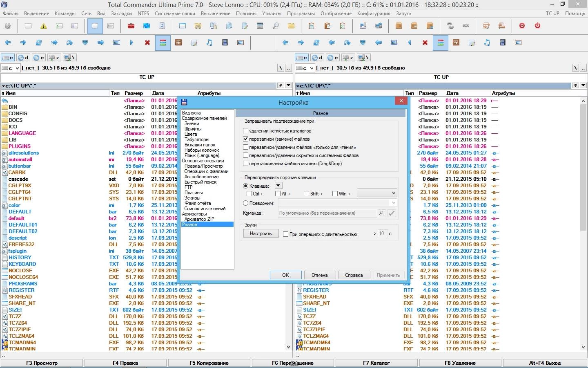Click the film strip icon in left panel toolbar

point(225,43)
